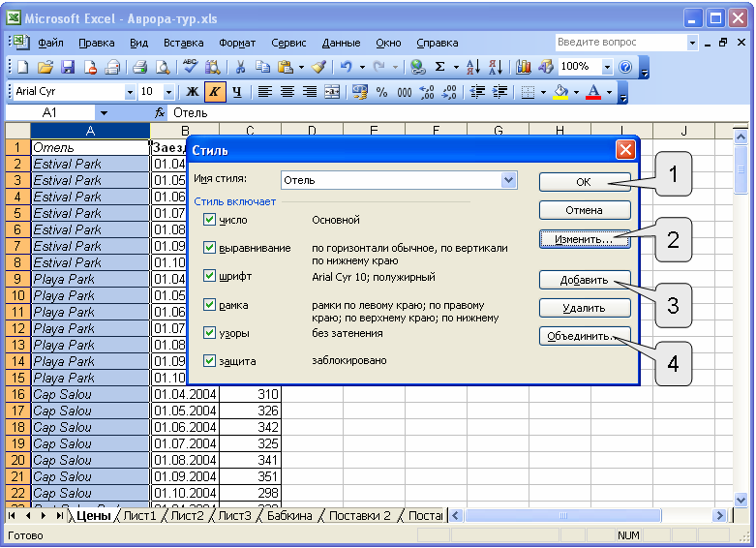
Task: Uncheck the узоры checkbox
Action: click(209, 332)
